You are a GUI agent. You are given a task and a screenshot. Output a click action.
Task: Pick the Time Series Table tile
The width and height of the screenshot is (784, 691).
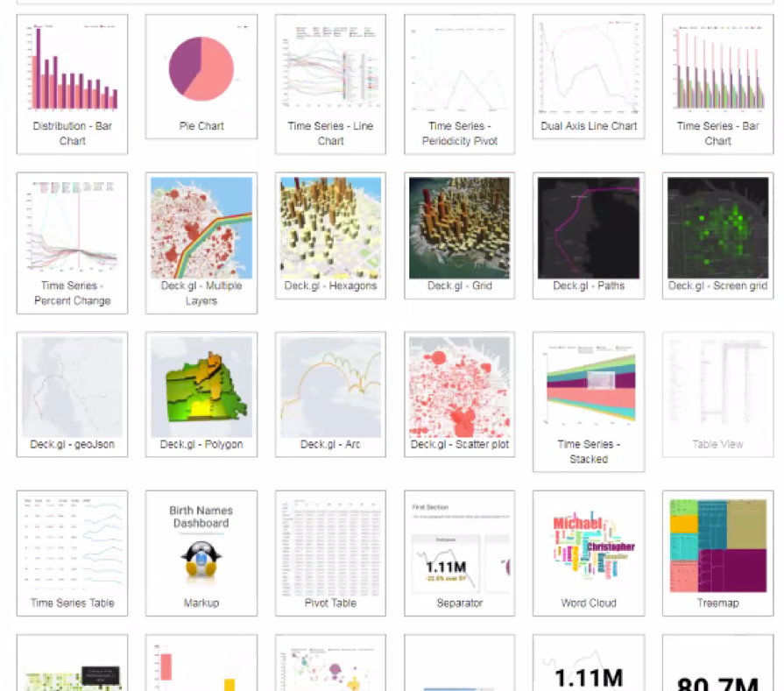(x=72, y=553)
